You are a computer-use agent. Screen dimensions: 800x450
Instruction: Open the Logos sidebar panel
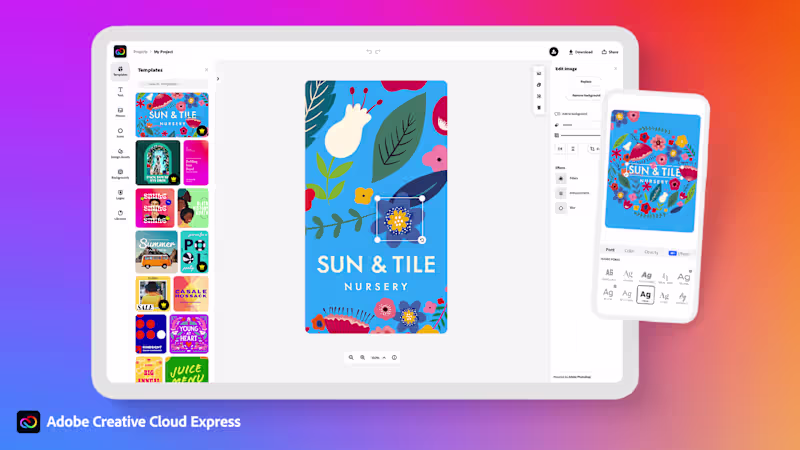tap(120, 194)
